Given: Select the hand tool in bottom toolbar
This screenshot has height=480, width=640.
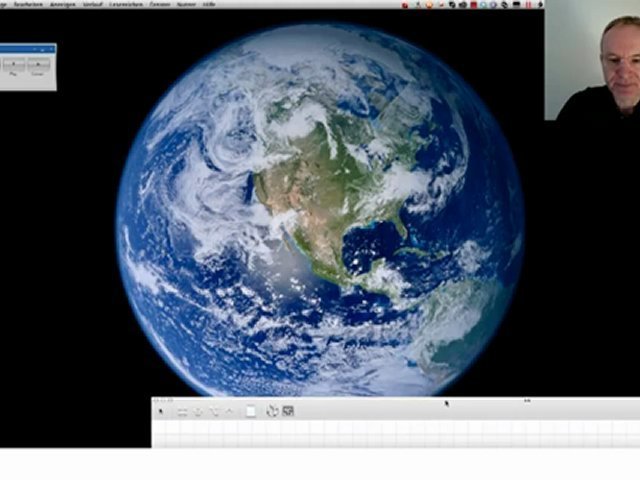Looking at the screenshot, I should coord(271,411).
